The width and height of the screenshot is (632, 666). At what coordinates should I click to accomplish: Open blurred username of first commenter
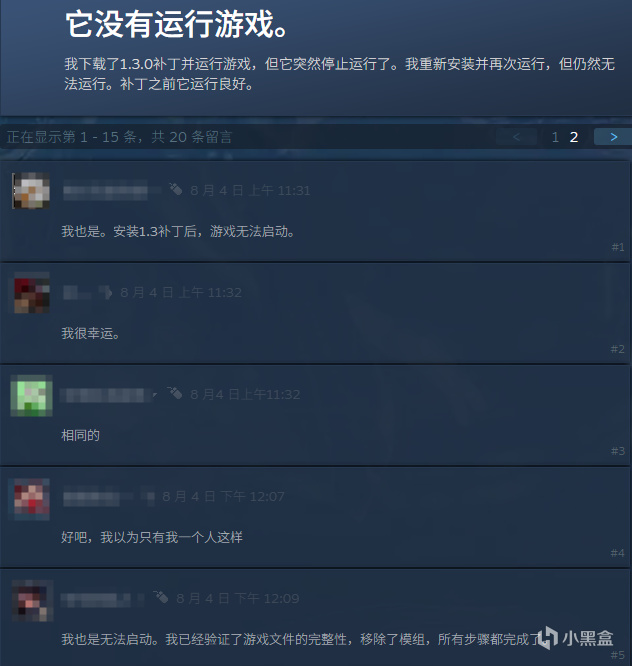[106, 190]
